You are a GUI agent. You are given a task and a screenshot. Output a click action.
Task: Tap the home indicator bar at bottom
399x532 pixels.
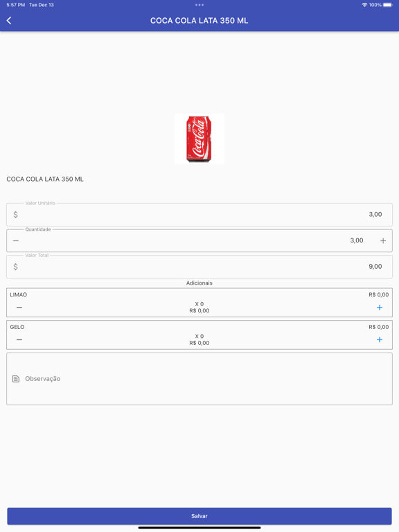coord(199,528)
